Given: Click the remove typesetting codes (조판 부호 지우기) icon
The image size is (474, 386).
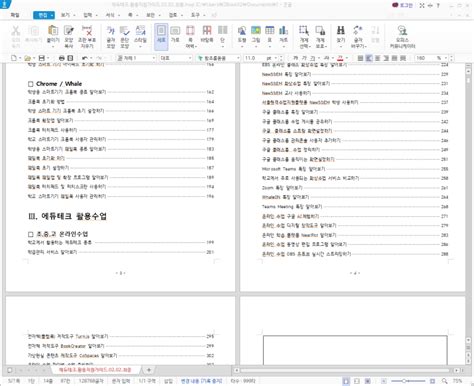Looking at the screenshot, I should 87,36.
